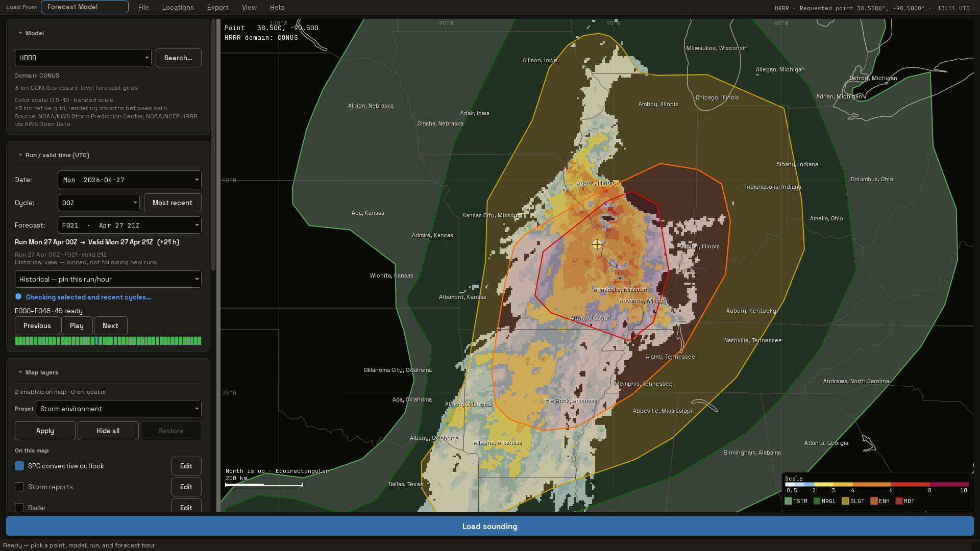Open the Locations menu
This screenshot has height=551, width=980.
click(x=178, y=7)
